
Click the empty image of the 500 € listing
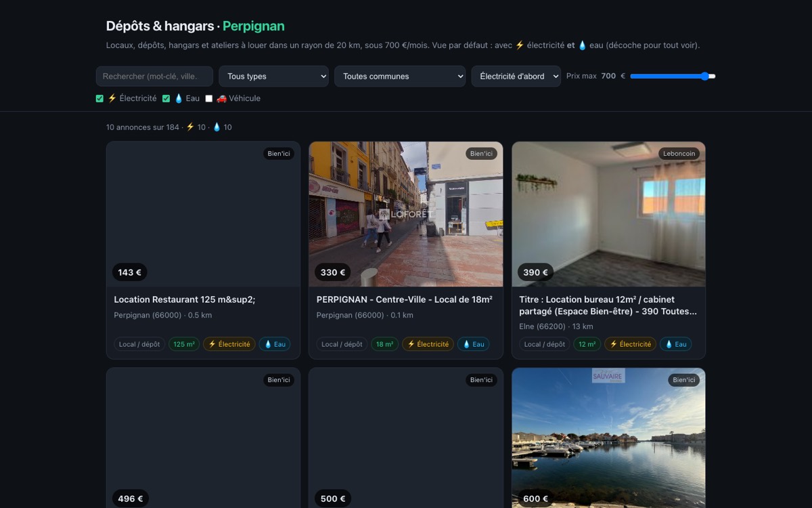click(x=406, y=438)
